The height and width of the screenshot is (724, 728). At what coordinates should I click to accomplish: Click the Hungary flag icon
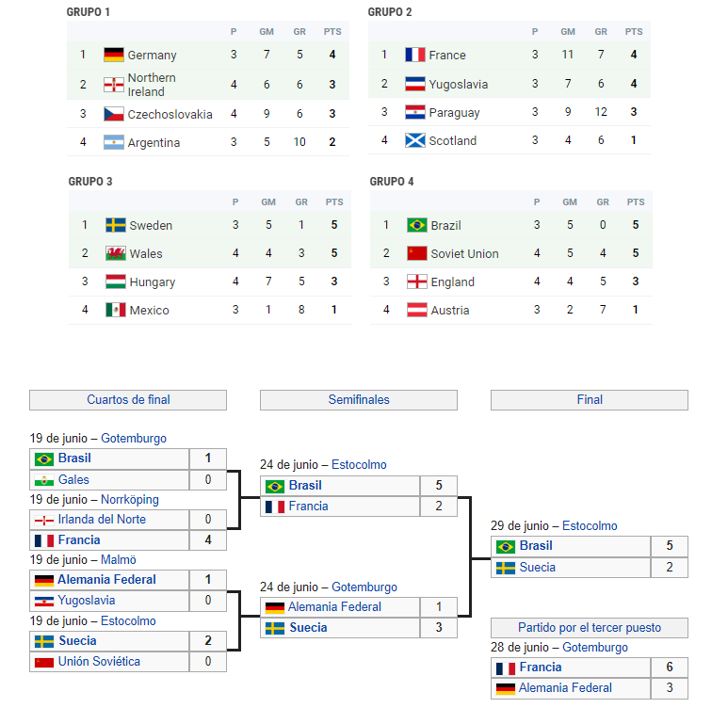point(116,282)
